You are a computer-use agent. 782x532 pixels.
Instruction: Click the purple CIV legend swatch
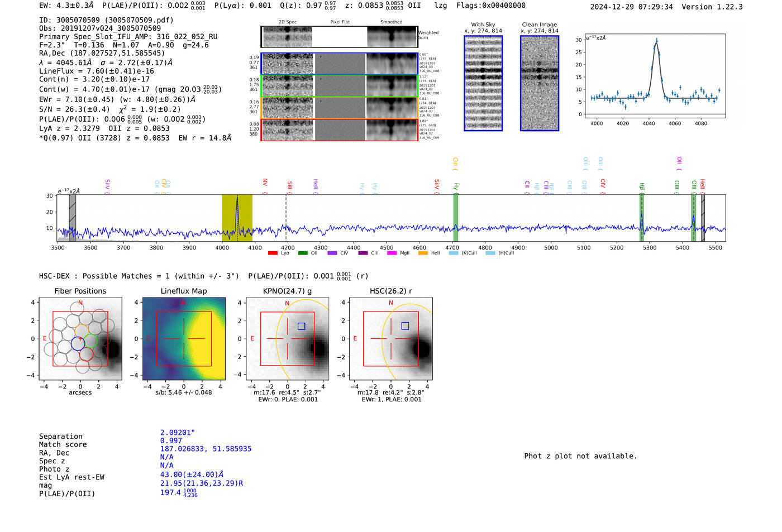[x=332, y=253]
